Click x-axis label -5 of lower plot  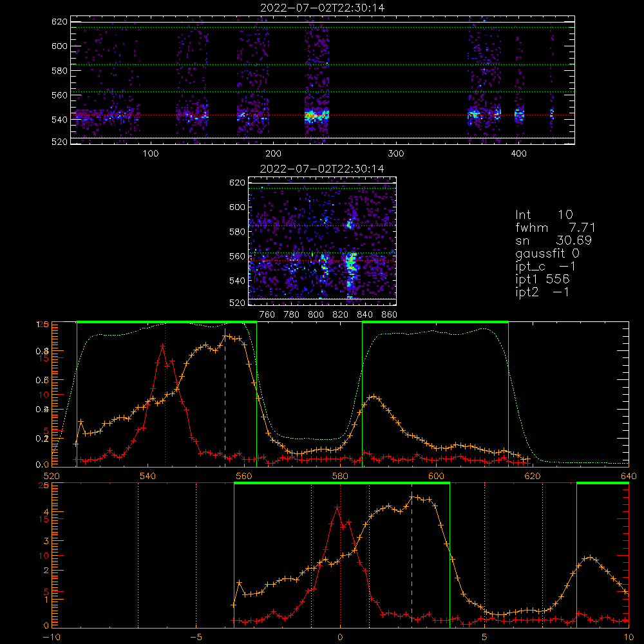tap(196, 638)
